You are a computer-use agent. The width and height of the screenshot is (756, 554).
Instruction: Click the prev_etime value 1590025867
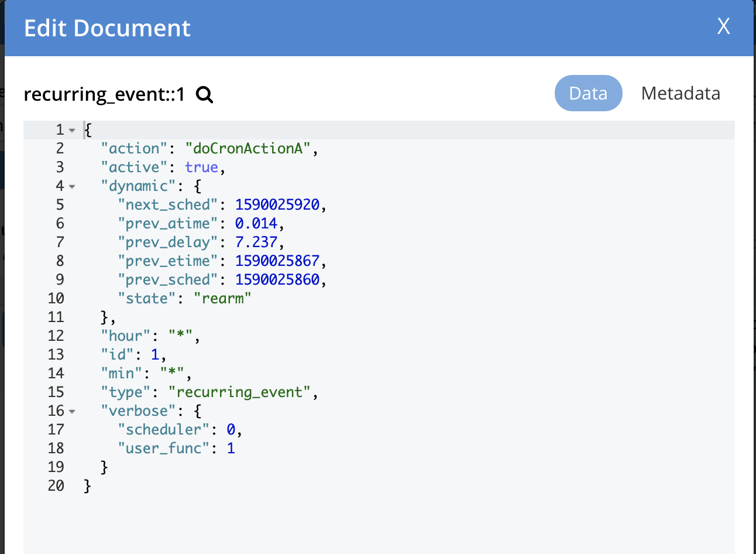pos(277,261)
